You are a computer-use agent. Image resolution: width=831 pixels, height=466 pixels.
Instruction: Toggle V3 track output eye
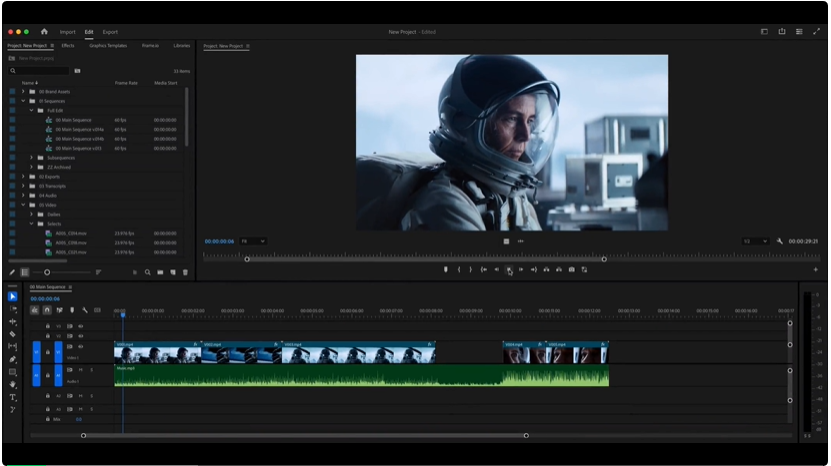click(81, 327)
